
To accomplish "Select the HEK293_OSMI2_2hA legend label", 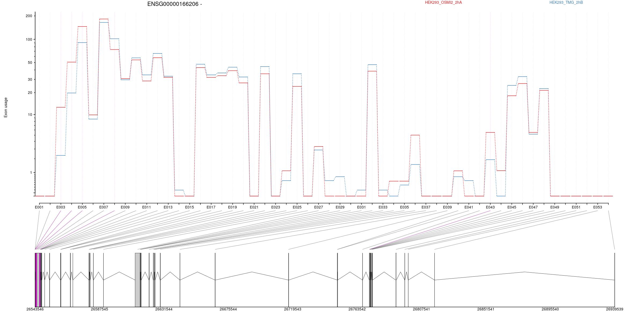I will click(x=443, y=2).
